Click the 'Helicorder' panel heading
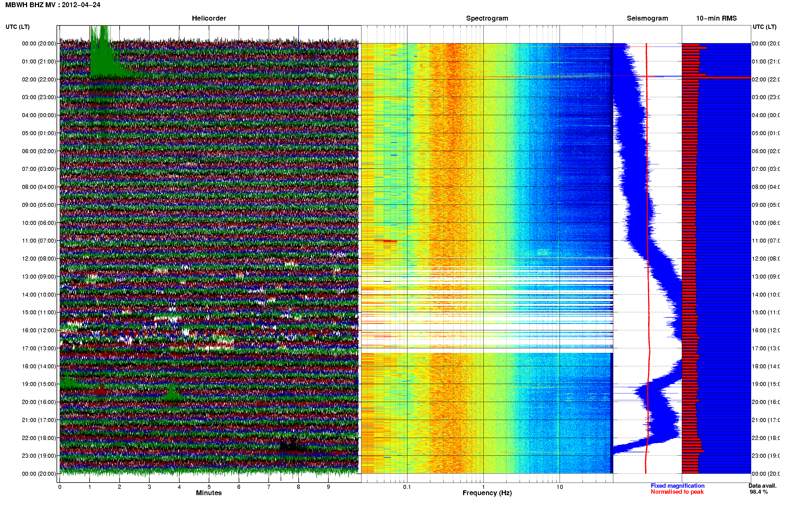 click(x=209, y=18)
